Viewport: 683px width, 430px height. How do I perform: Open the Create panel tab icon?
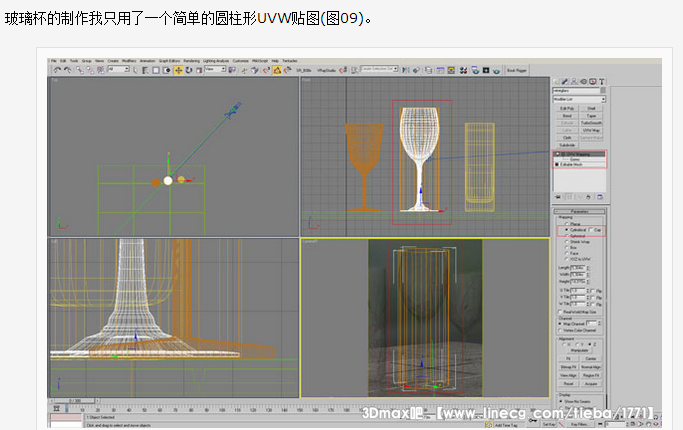555,81
